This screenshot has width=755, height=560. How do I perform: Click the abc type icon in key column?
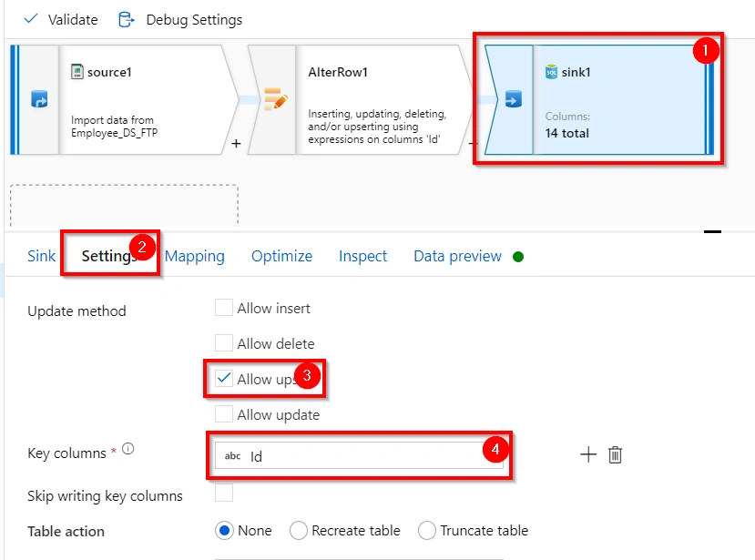point(232,456)
